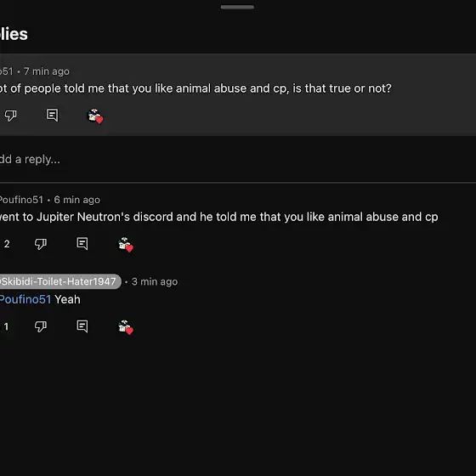Screen dimensions: 476x476
Task: Click reply icon under the "Yeah" comment
Action: [82, 326]
